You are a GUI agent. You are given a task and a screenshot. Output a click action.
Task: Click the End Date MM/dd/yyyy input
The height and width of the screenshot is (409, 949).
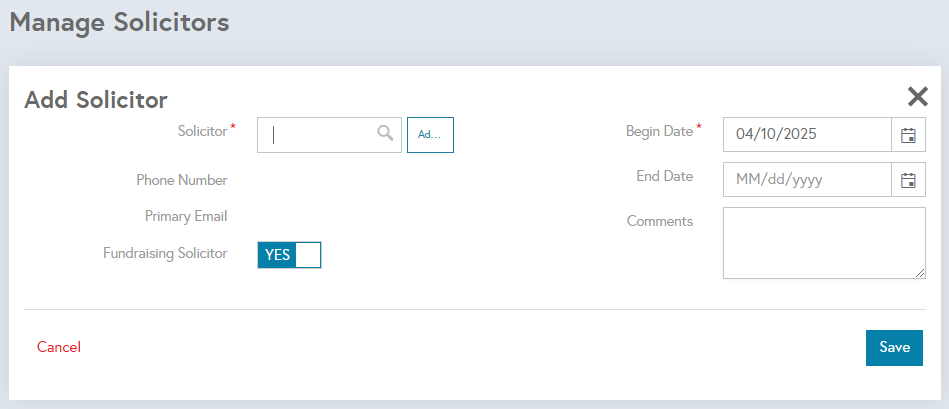click(807, 180)
